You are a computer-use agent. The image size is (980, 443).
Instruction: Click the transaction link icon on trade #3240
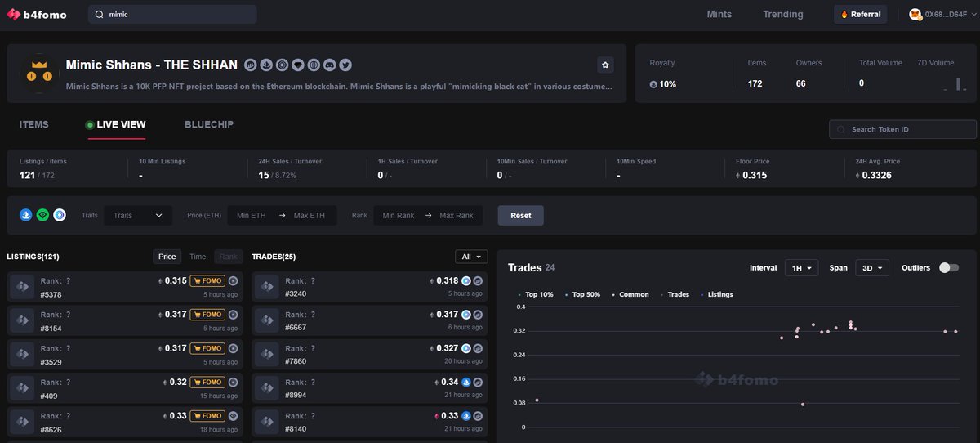click(478, 280)
